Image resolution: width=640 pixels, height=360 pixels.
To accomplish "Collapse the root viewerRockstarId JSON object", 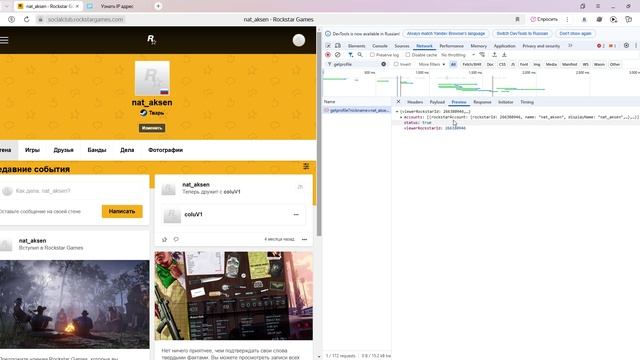I will pos(397,111).
